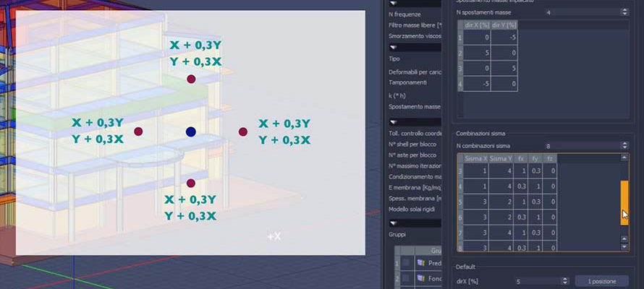Select the N° aste per blocco property
The image size is (644, 289).
(x=412, y=155)
